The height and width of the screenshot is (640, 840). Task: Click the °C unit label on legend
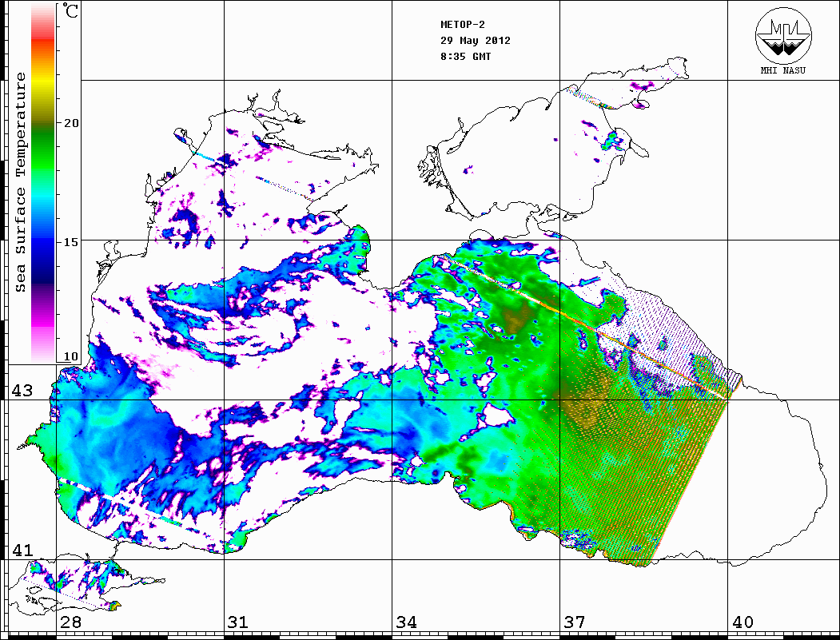tap(70, 10)
